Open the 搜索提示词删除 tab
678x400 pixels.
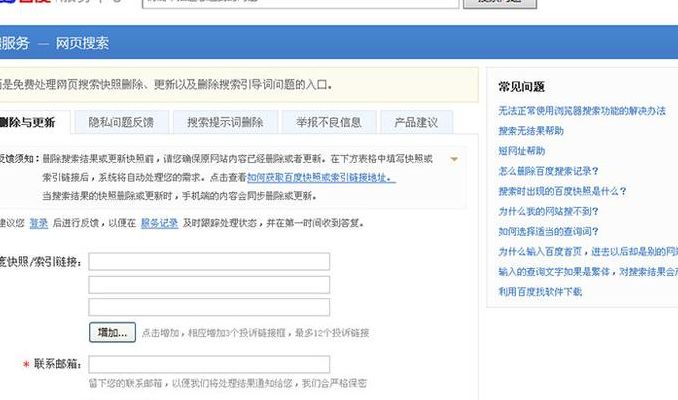pyautogui.click(x=225, y=122)
